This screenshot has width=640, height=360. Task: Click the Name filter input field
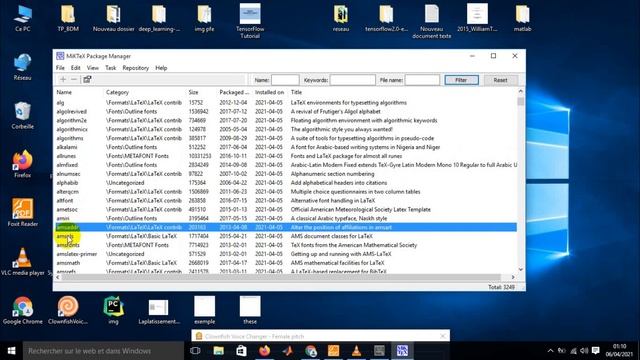285,80
